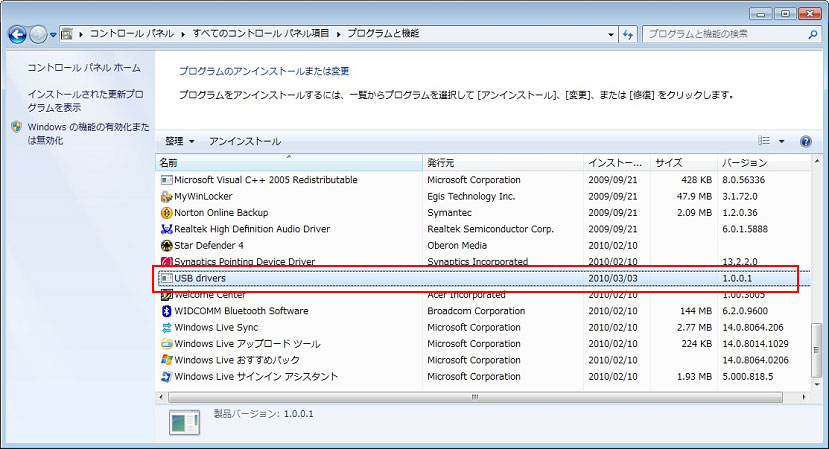
Task: Select Windows Live おすすめパック icon
Action: click(167, 360)
